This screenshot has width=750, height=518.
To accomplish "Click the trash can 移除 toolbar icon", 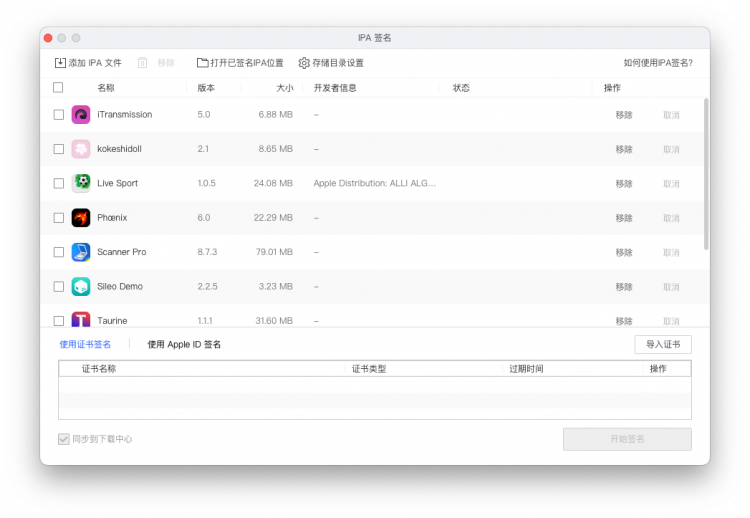I will point(142,63).
